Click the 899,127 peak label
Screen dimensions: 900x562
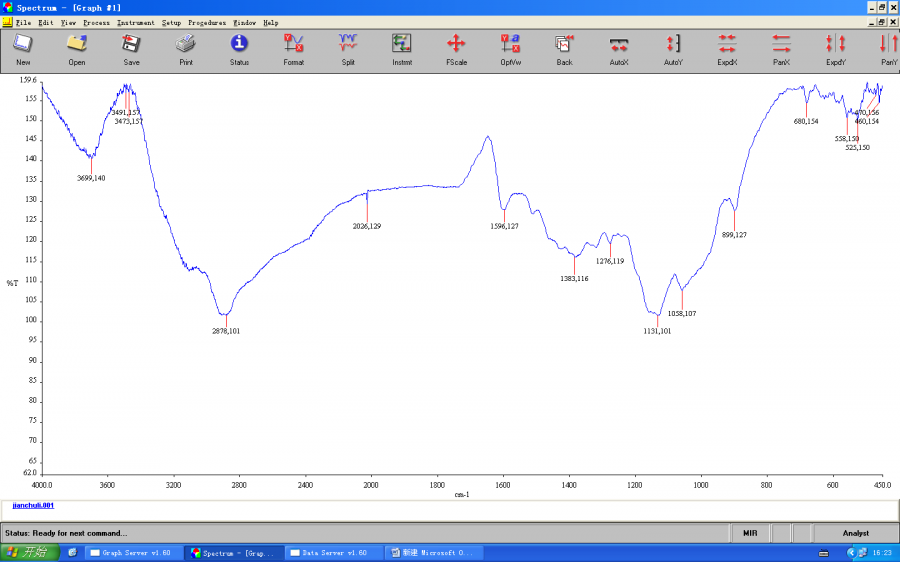coord(734,235)
